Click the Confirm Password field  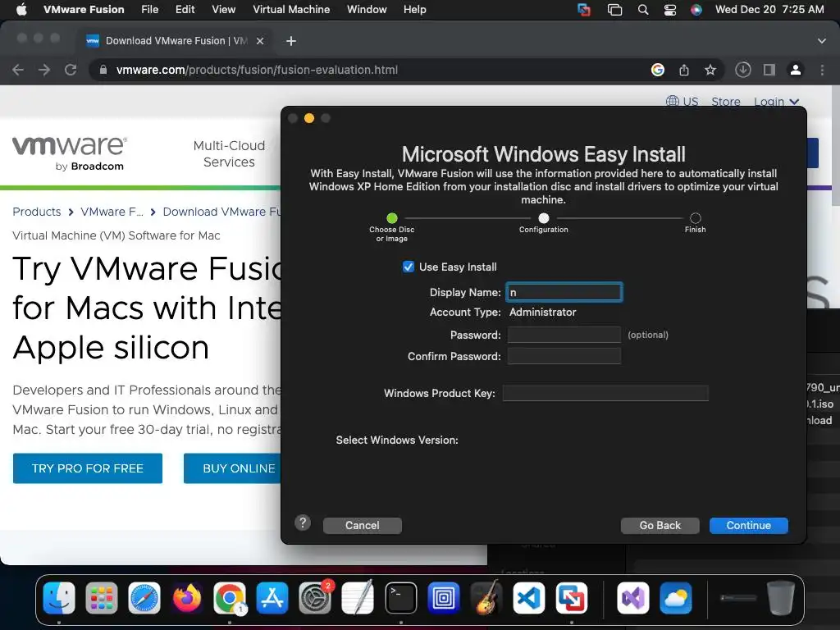point(564,356)
